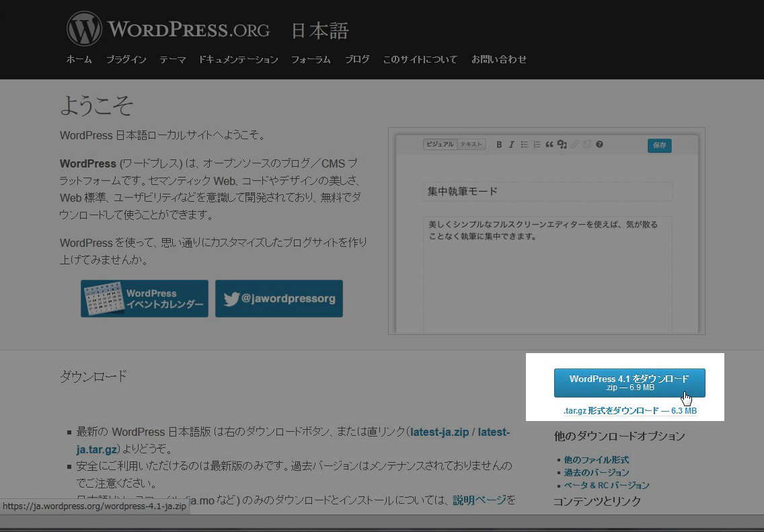Click the insert link icon in editor
The width and height of the screenshot is (764, 532).
coord(575,144)
